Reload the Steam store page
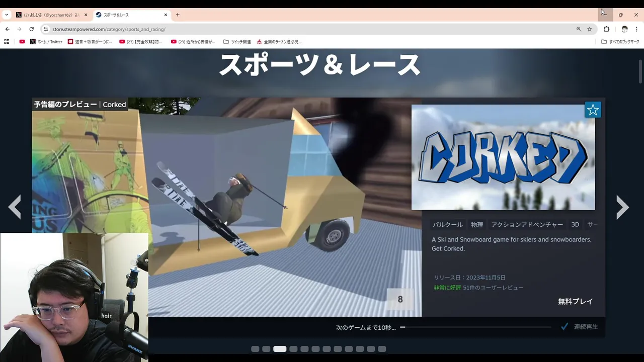 (31, 29)
